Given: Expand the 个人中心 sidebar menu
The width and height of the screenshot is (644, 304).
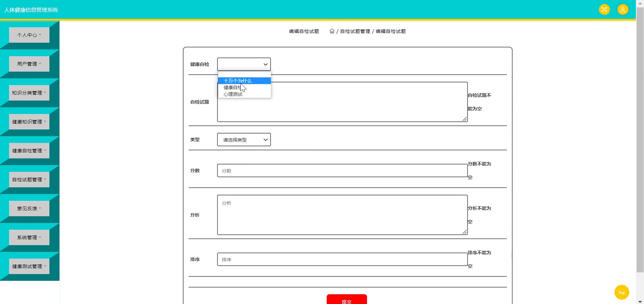Looking at the screenshot, I should (29, 35).
